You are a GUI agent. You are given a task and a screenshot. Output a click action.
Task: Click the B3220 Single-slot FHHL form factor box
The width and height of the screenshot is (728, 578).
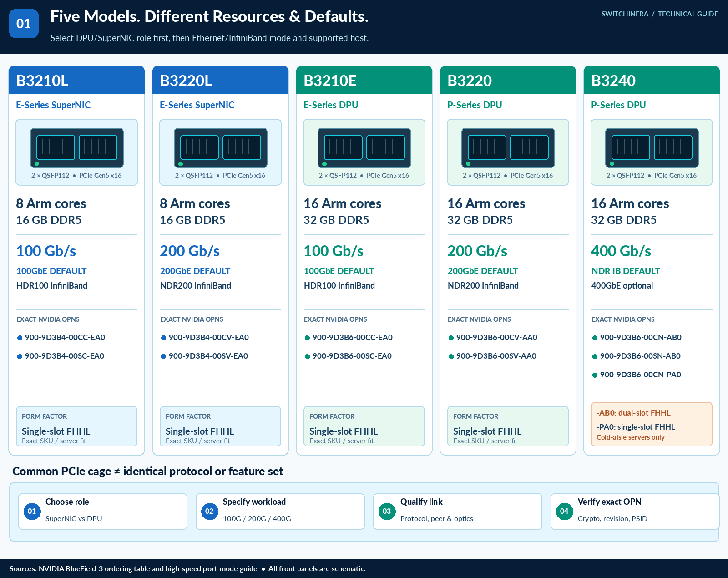click(508, 426)
